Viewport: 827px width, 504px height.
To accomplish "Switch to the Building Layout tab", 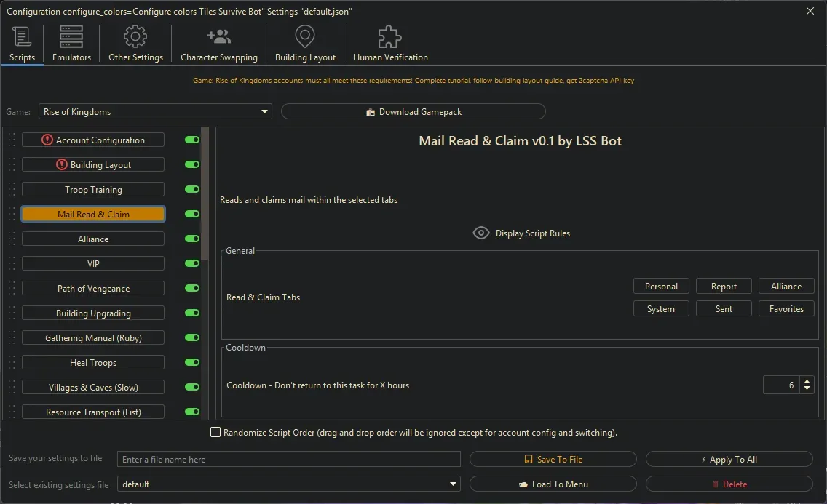I will 304,43.
